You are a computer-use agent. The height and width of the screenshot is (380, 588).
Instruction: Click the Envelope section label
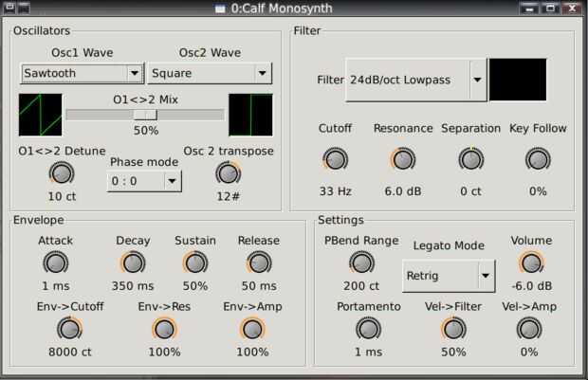(38, 220)
